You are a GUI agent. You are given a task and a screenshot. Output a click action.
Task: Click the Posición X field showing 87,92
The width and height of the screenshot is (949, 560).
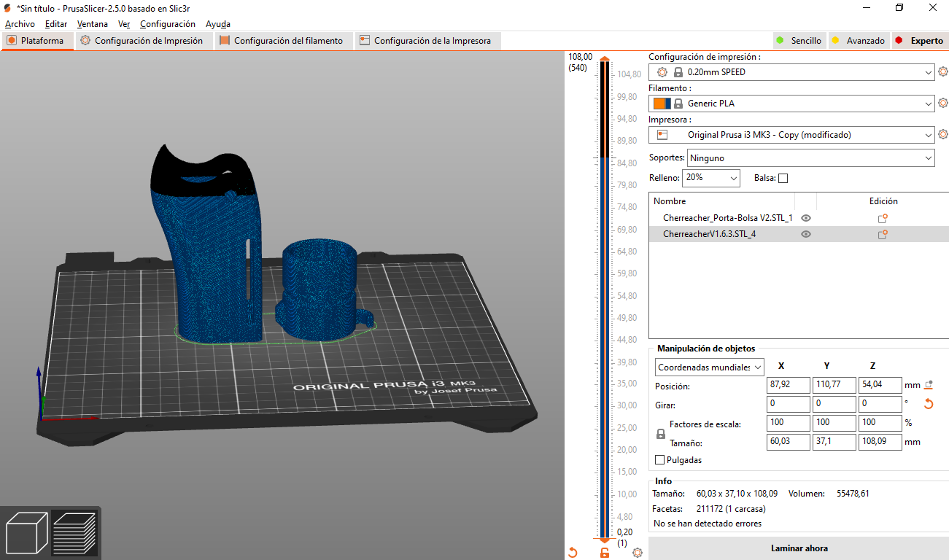[x=789, y=385]
